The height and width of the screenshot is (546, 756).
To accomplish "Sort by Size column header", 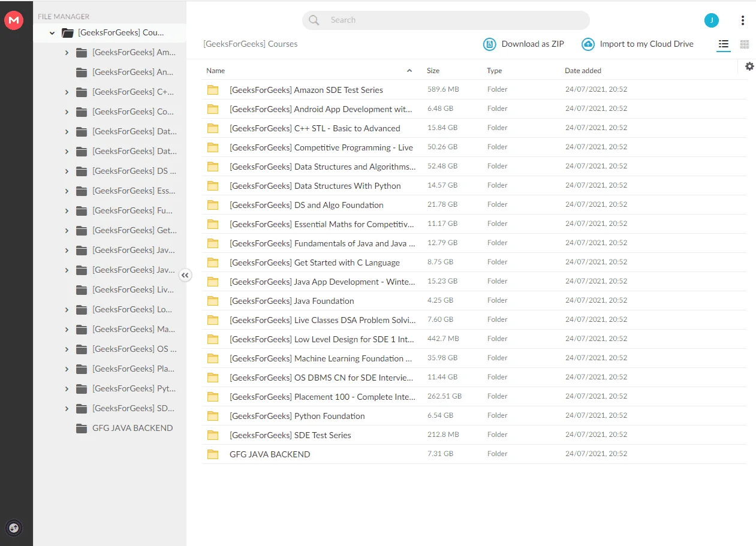I will click(433, 71).
